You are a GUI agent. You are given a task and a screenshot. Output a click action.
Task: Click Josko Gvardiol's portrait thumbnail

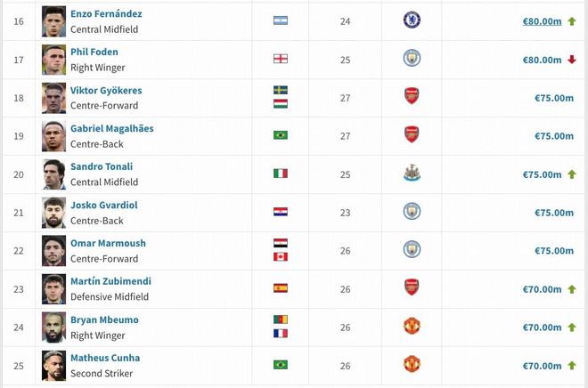point(53,213)
